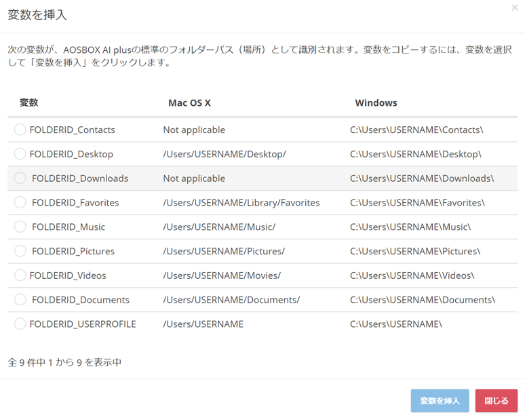This screenshot has height=420, width=525.
Task: Click the /Users/USERNAME/Music/ path
Action: (219, 227)
